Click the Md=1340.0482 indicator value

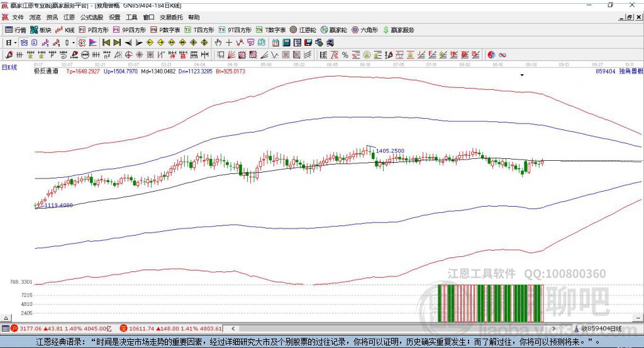(x=158, y=71)
